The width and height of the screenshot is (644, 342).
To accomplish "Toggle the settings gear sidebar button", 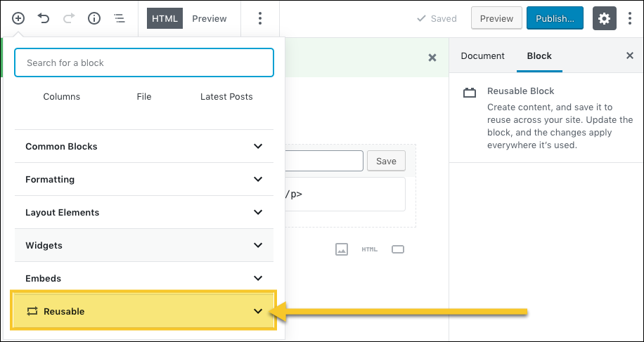I will pyautogui.click(x=604, y=18).
